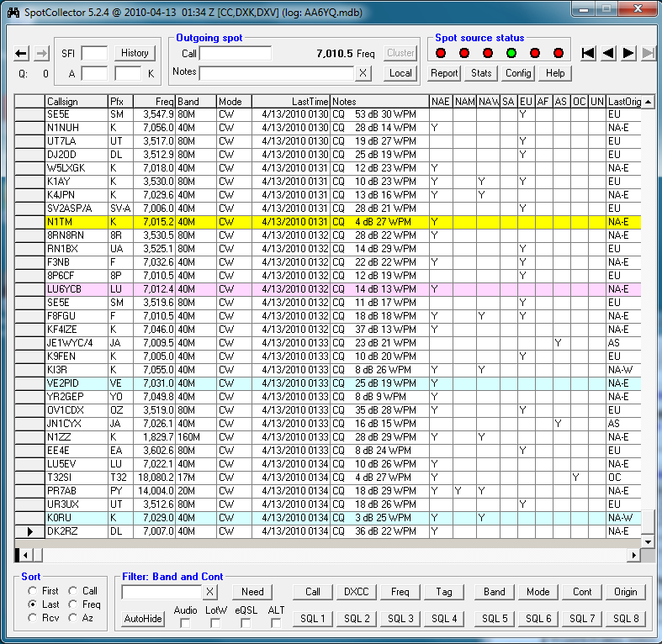Click the Need filter button
This screenshot has width=662, height=644.
click(252, 592)
